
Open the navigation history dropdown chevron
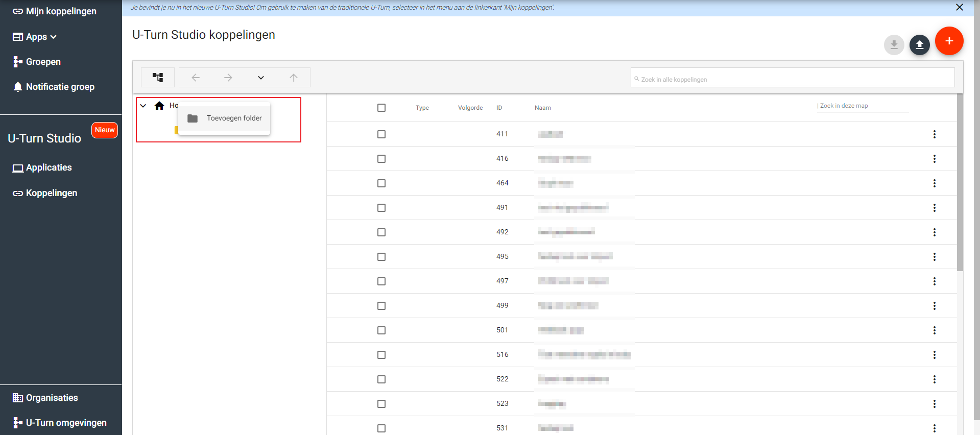261,78
